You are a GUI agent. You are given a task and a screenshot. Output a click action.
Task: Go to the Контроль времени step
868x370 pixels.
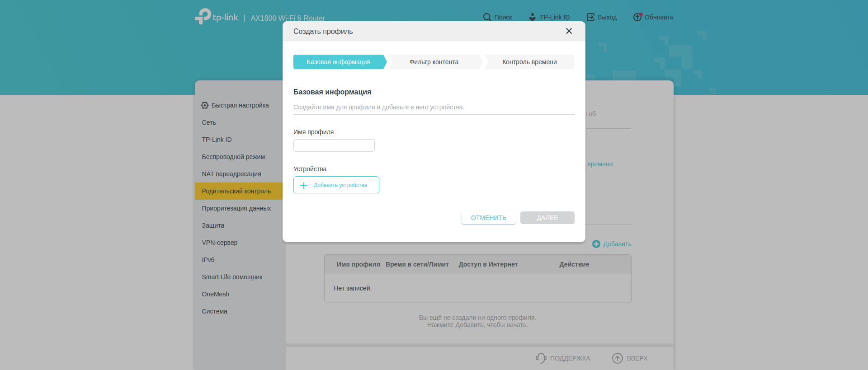[x=529, y=62]
